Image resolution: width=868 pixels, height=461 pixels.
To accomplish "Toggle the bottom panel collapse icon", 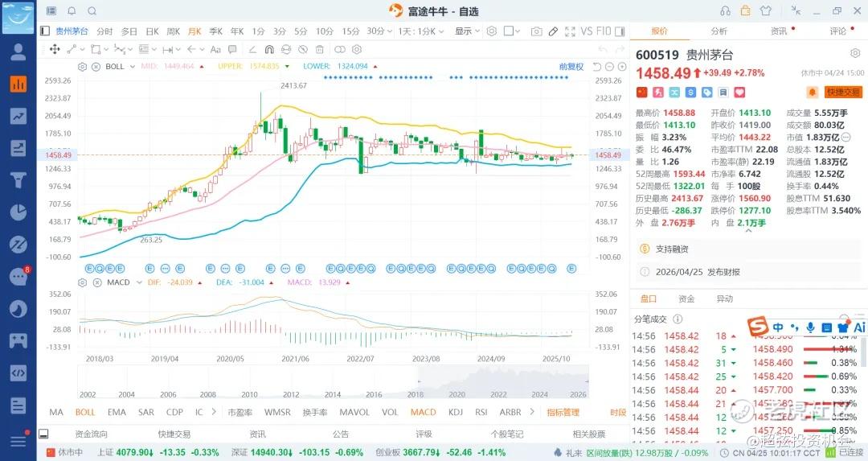I will (43, 434).
